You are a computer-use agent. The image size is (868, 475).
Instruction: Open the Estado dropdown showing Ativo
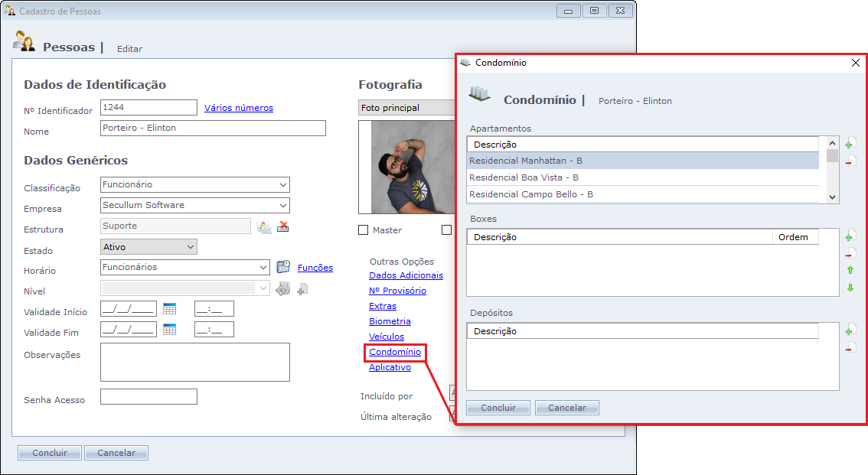[191, 247]
